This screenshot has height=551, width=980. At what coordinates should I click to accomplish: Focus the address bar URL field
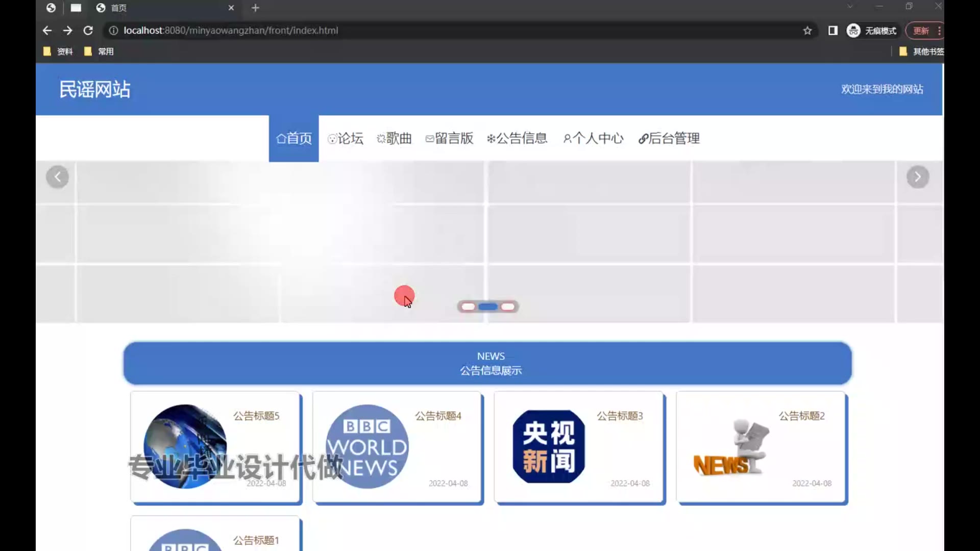tap(459, 31)
